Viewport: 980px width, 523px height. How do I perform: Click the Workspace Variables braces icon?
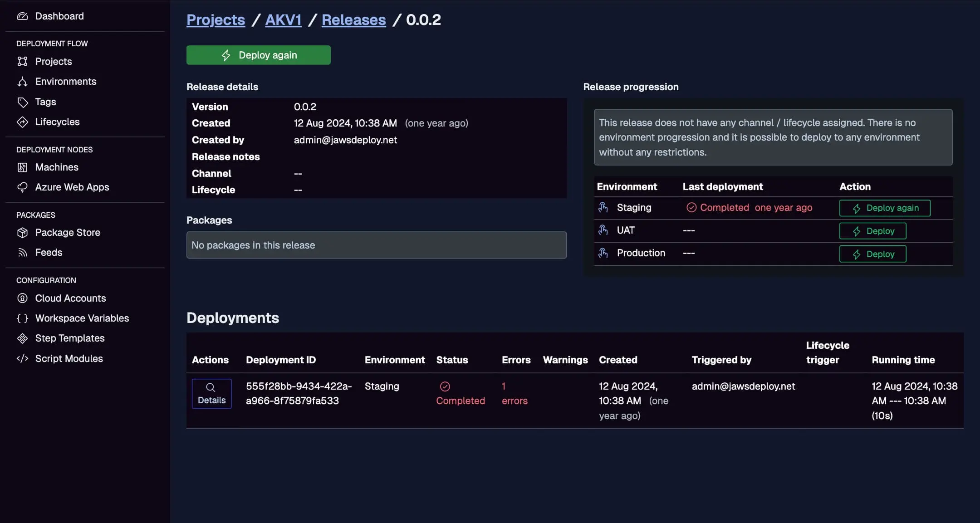coord(23,318)
